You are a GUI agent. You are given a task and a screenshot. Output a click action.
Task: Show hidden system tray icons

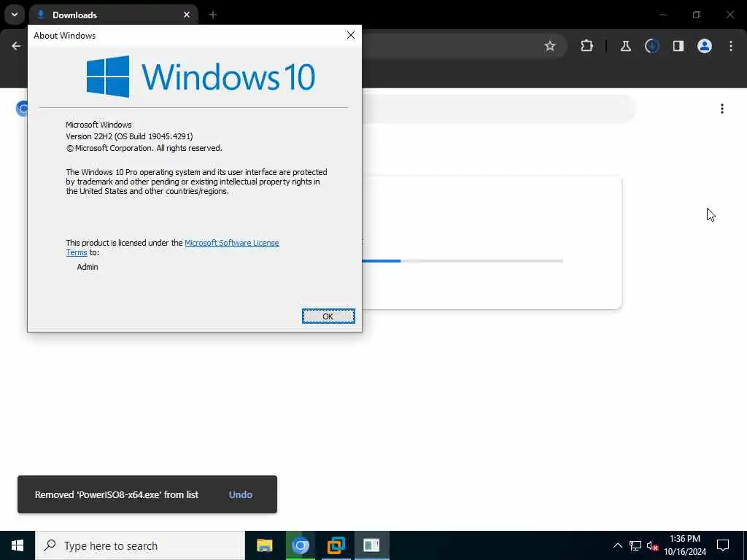click(617, 545)
